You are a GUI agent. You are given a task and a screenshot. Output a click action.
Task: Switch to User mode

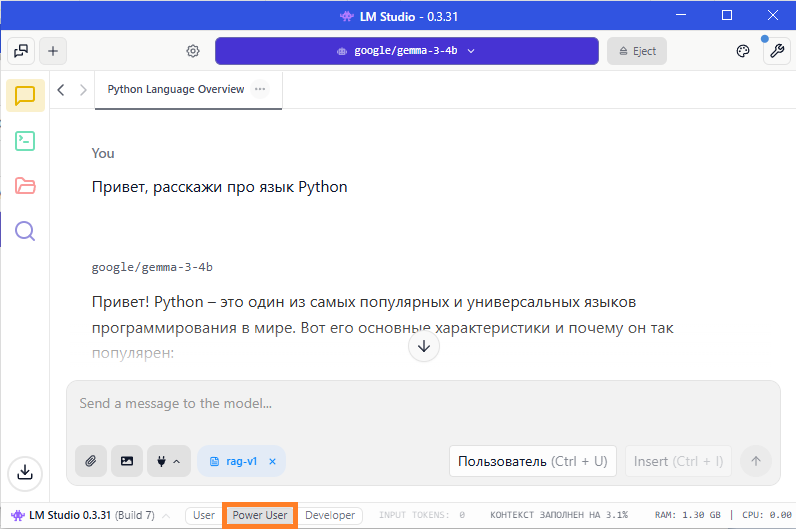204,515
